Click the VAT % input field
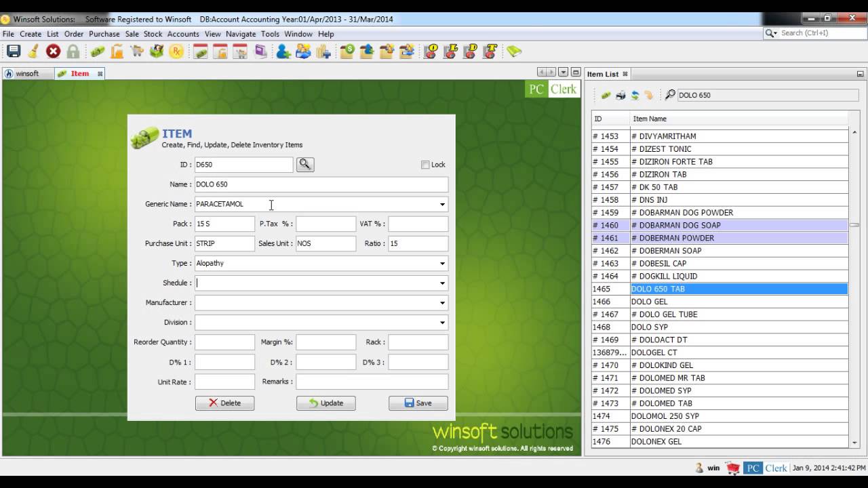The image size is (868, 488). point(418,224)
